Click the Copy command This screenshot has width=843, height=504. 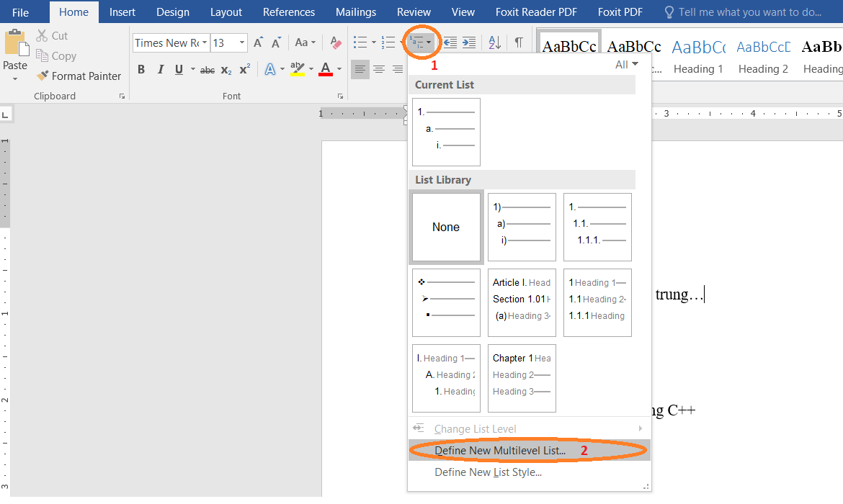coord(56,56)
